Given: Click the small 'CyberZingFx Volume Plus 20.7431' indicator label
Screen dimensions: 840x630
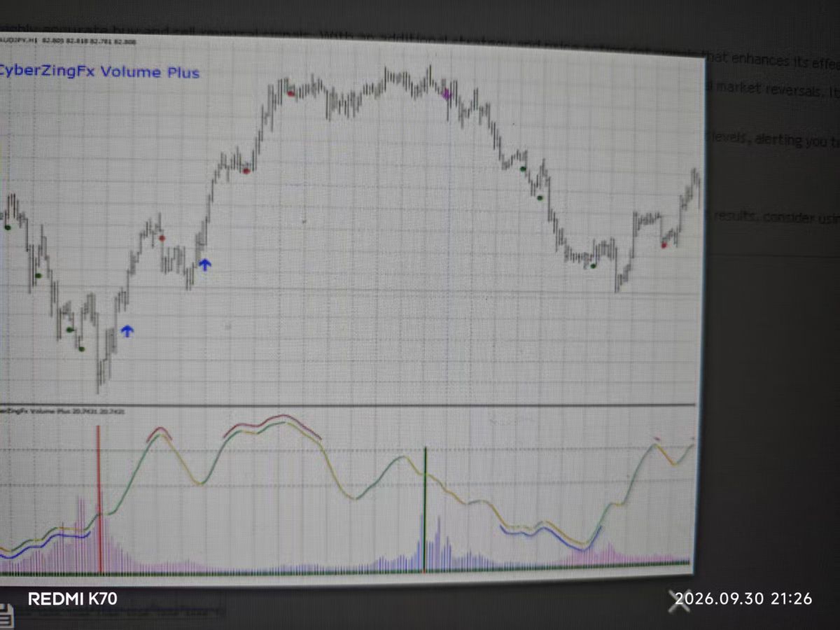Looking at the screenshot, I should point(63,412).
